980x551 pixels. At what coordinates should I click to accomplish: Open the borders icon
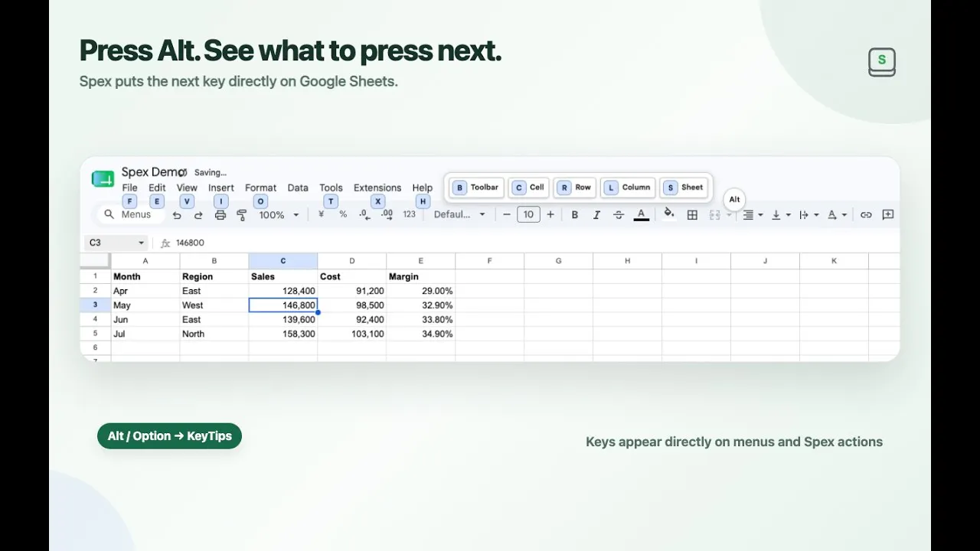pos(692,215)
